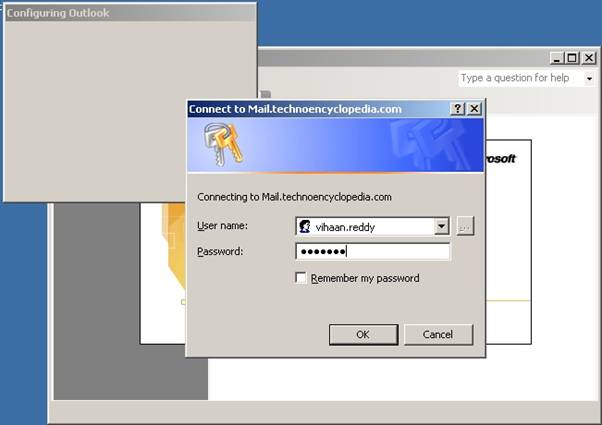Click into the Password field
This screenshot has height=425, width=602.
coord(372,251)
